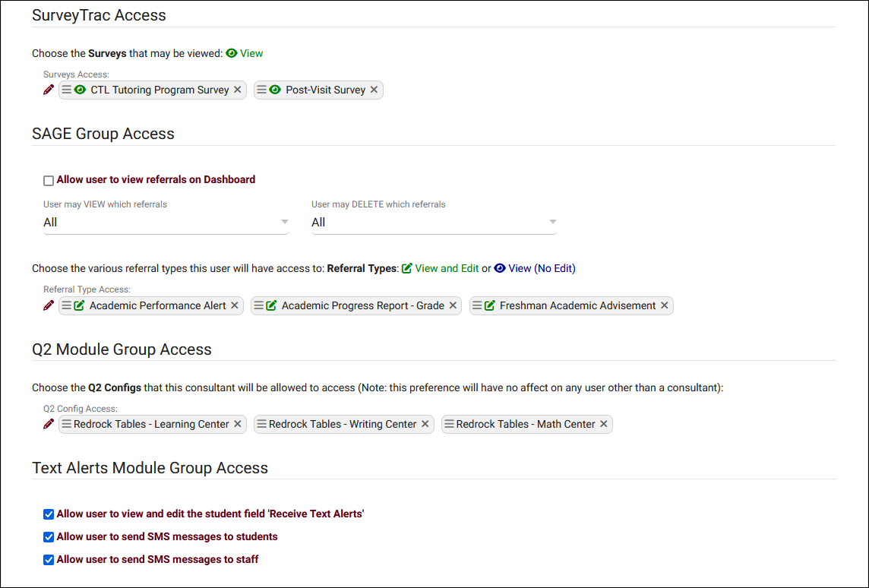Image resolution: width=869 pixels, height=588 pixels.
Task: Click drag handle on Academic Progress Report - Grade
Action: [259, 305]
